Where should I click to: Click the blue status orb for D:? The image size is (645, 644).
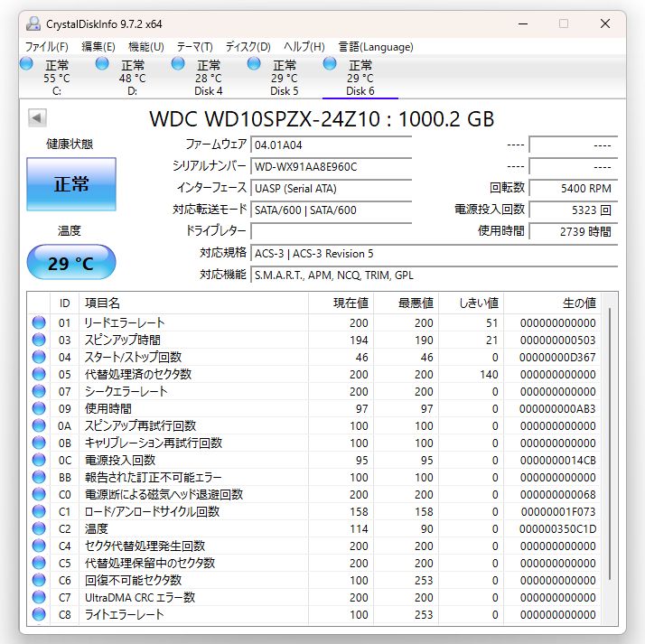[x=102, y=64]
